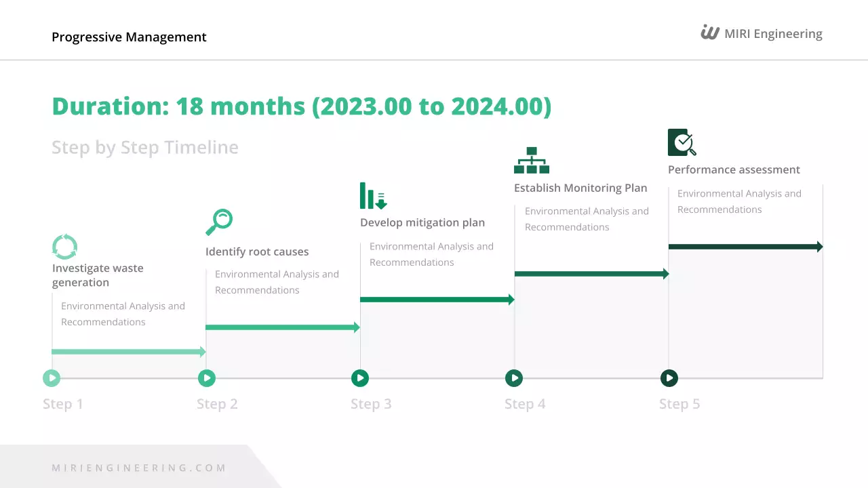Click the Step 5 play marker
This screenshot has height=488, width=868.
click(x=669, y=378)
